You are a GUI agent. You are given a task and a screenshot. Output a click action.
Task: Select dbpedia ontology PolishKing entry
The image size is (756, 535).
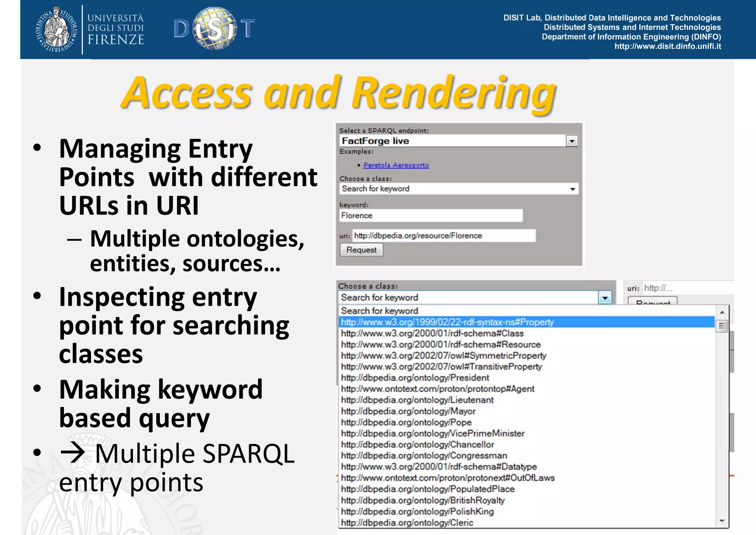[x=527, y=511]
